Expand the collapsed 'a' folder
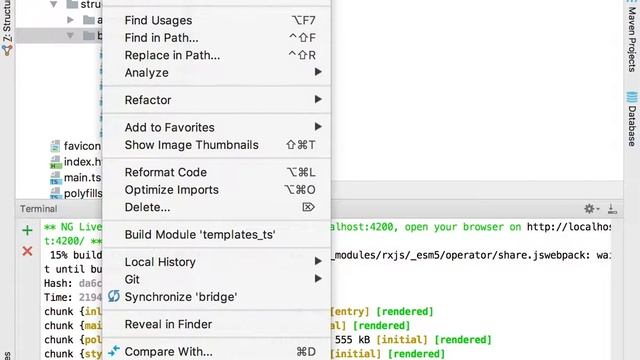 coord(70,20)
